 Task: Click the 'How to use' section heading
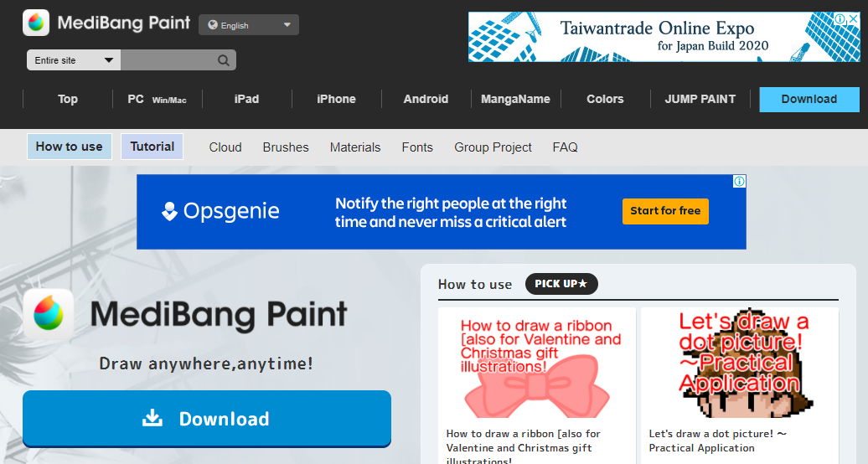[x=475, y=285]
